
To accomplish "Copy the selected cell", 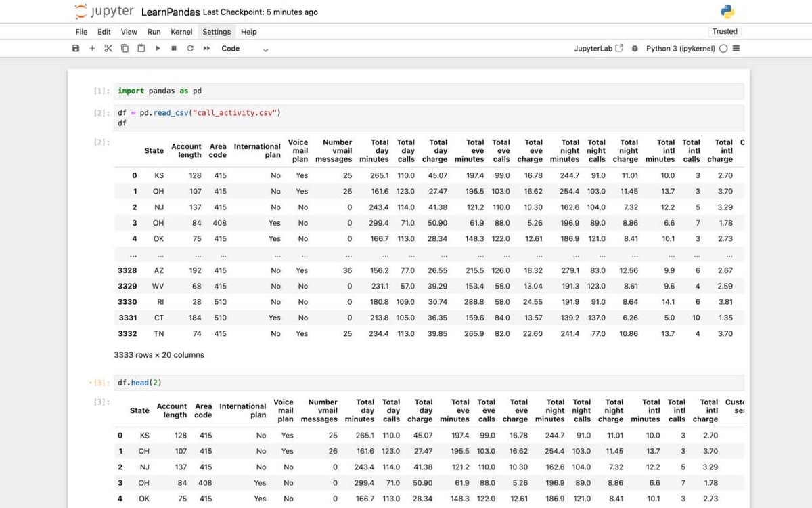I will pyautogui.click(x=125, y=49).
